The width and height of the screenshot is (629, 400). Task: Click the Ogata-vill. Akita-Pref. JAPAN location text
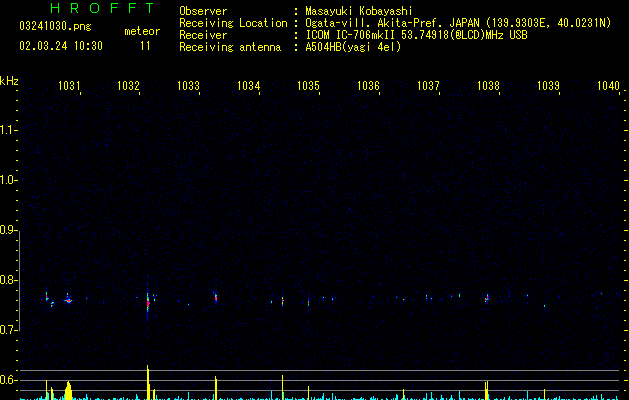pos(458,23)
